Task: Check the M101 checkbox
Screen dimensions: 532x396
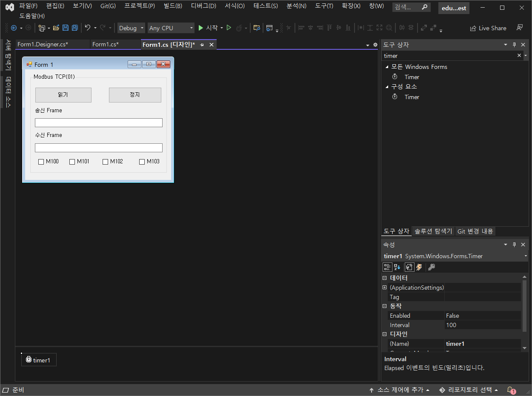Action: pos(72,162)
